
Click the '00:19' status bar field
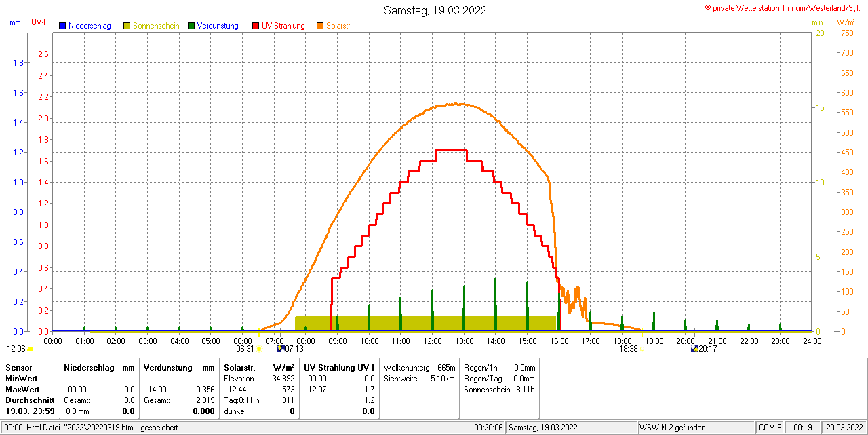click(804, 428)
